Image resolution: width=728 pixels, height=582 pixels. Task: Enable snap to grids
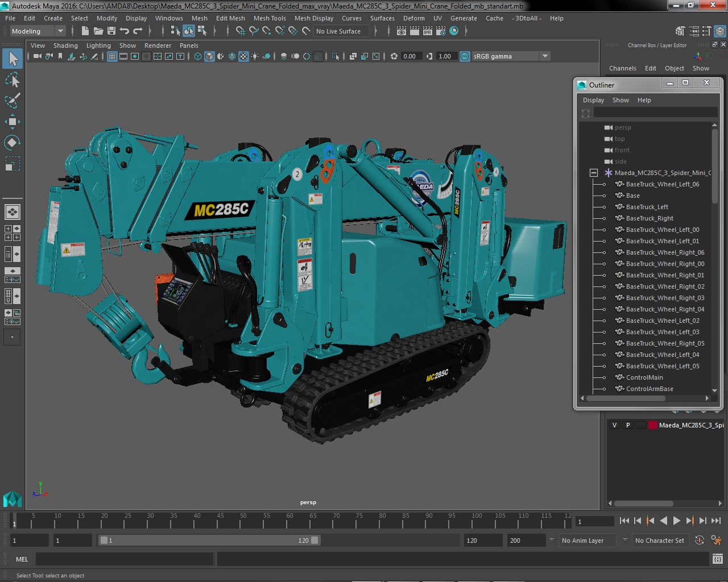(240, 31)
